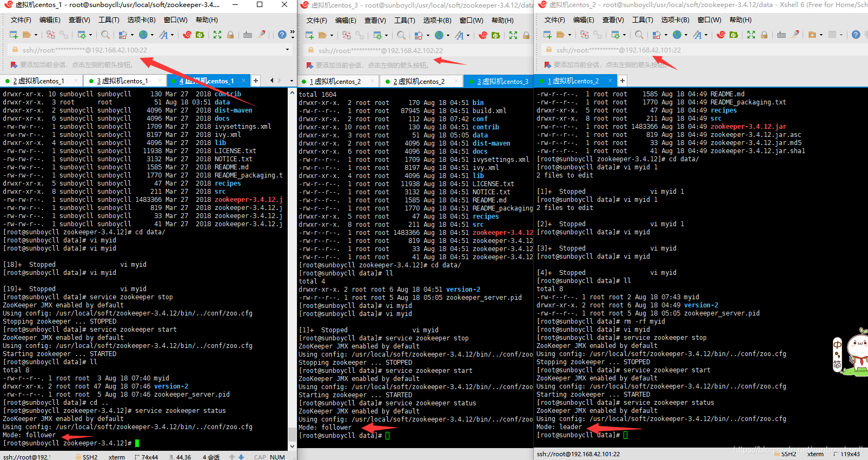
Task: Click add-session bookmark arrow in centos_3 window
Action: point(310,65)
